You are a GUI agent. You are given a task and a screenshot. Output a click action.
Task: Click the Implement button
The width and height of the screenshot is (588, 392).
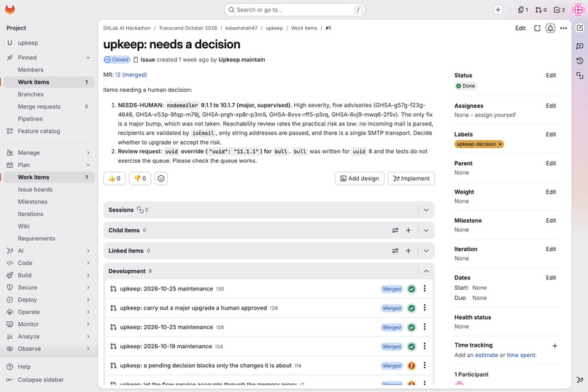tap(411, 178)
